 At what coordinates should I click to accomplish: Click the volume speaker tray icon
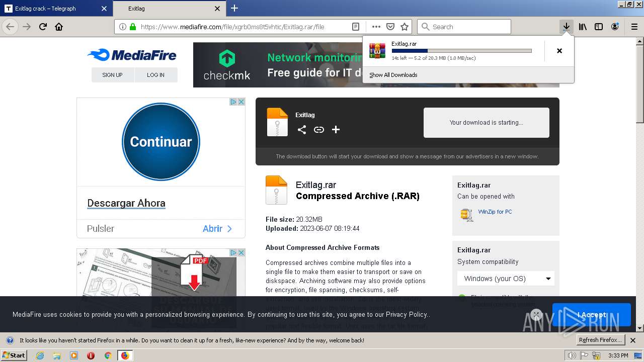[572, 355]
